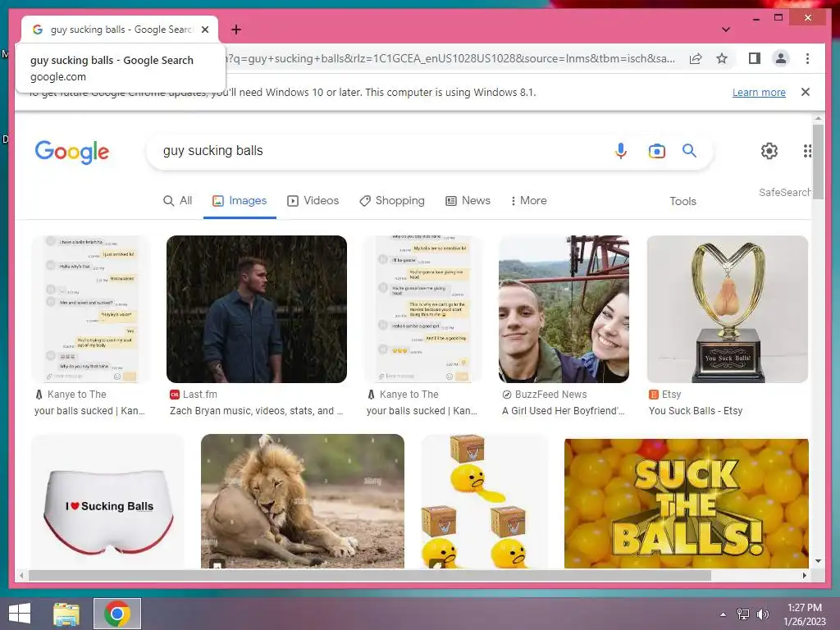This screenshot has width=840, height=630.
Task: Click the scroll right arrow
Action: tap(804, 575)
